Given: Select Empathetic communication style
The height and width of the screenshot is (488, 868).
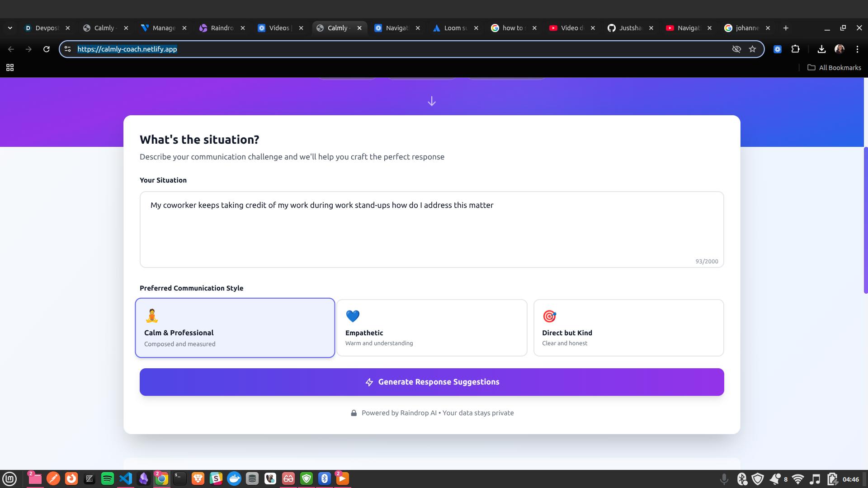Looking at the screenshot, I should (431, 328).
